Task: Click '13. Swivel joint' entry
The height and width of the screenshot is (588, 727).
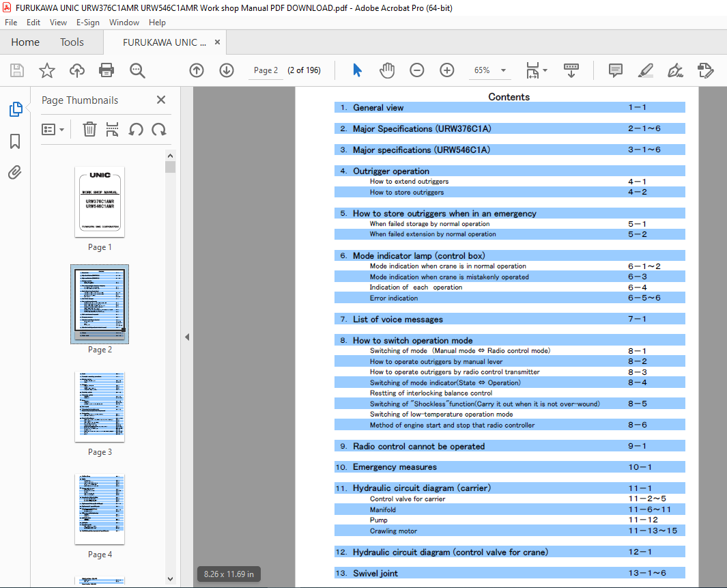Action: 509,573
